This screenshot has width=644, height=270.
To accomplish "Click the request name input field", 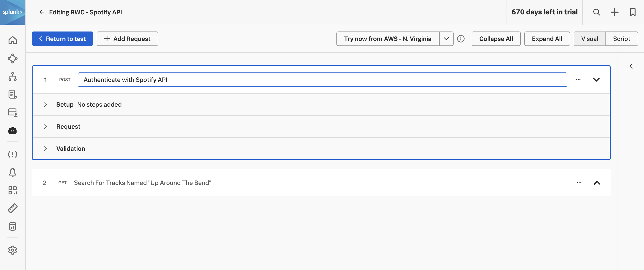I will (322, 79).
